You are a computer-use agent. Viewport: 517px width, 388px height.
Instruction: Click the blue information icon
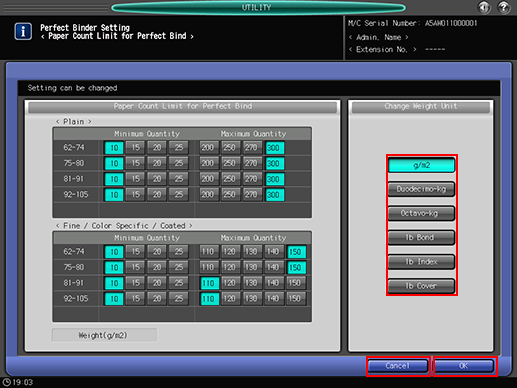point(23,32)
